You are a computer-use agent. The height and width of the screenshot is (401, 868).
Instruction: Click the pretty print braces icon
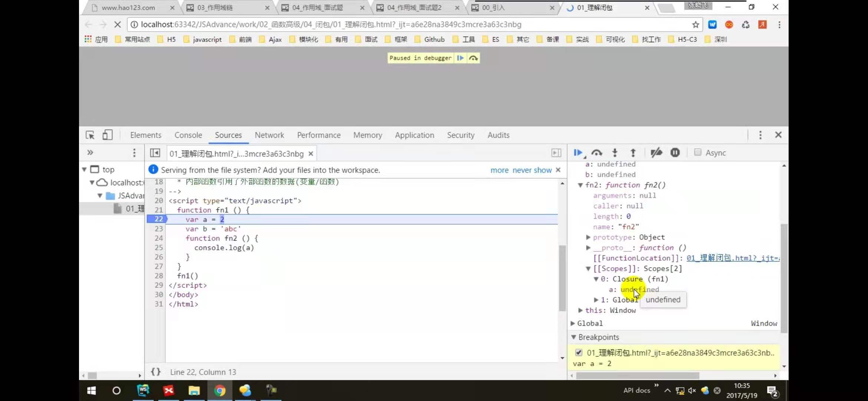tap(156, 372)
